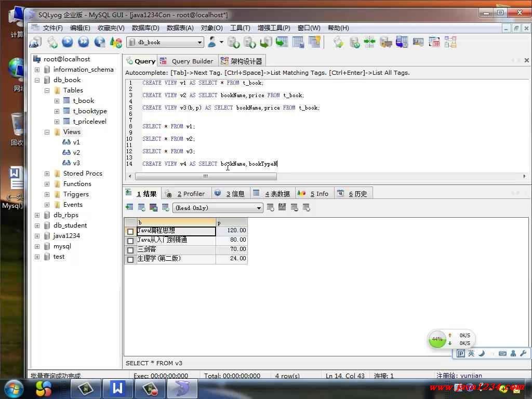
Task: Click the horizontal scrollbar in query editor
Action: (205, 177)
